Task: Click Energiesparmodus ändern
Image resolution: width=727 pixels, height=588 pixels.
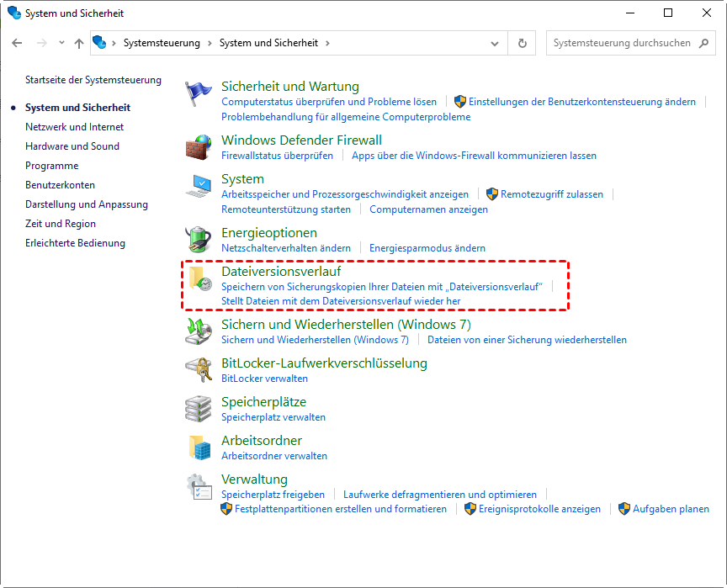Action: pos(427,248)
